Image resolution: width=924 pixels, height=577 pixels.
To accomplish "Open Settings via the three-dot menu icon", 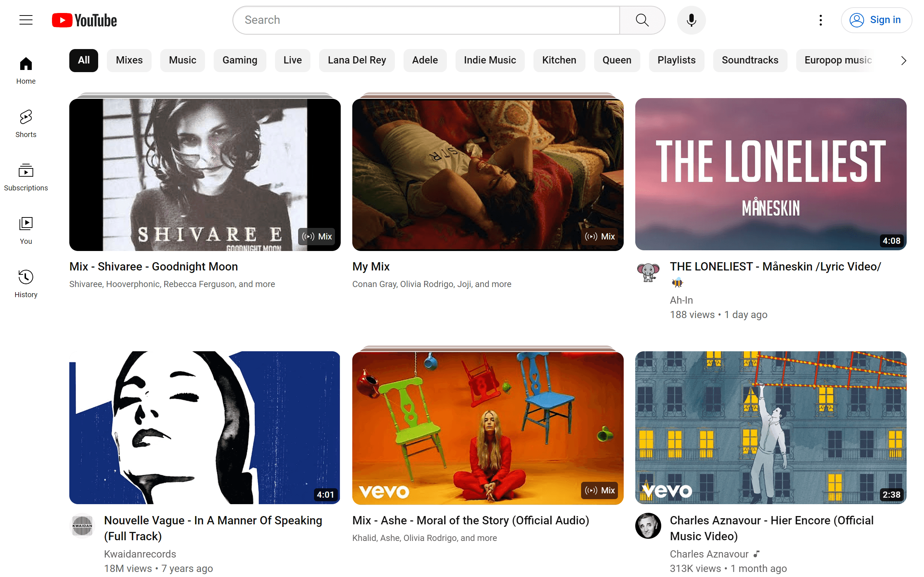I will 820,20.
